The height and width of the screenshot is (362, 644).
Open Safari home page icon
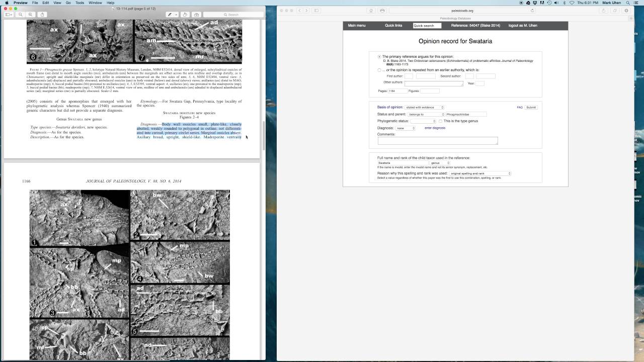pyautogui.click(x=371, y=11)
